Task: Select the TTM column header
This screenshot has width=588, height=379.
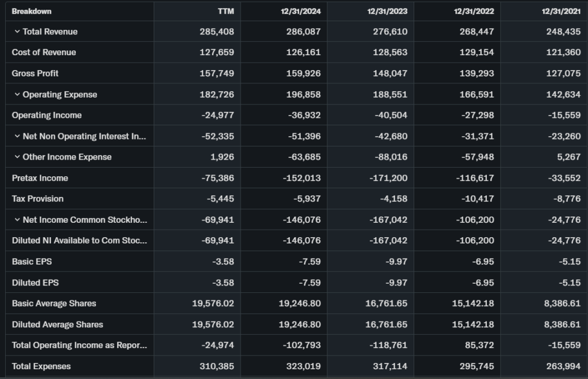Action: (x=226, y=11)
